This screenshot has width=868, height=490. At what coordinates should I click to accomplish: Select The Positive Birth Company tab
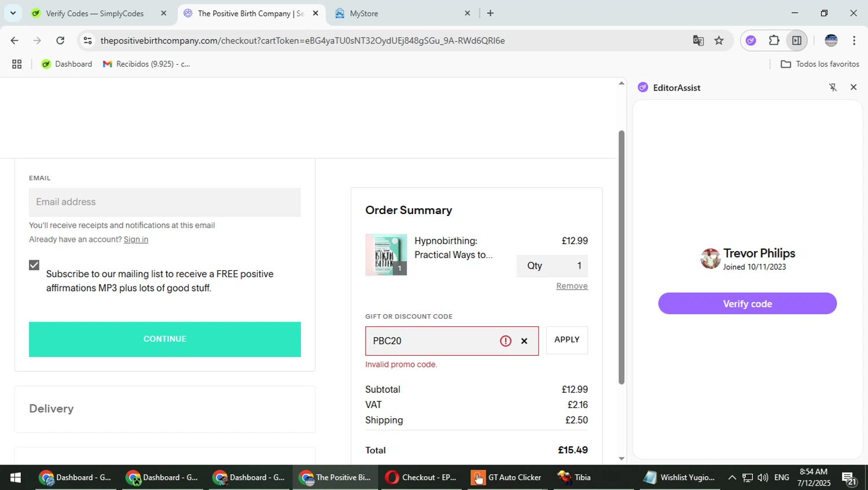tap(250, 13)
